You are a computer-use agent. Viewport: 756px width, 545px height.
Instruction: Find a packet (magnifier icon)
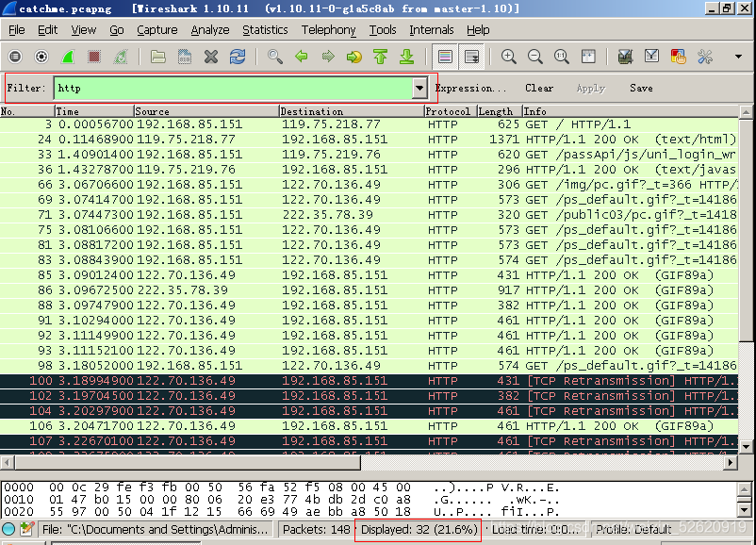[275, 57]
